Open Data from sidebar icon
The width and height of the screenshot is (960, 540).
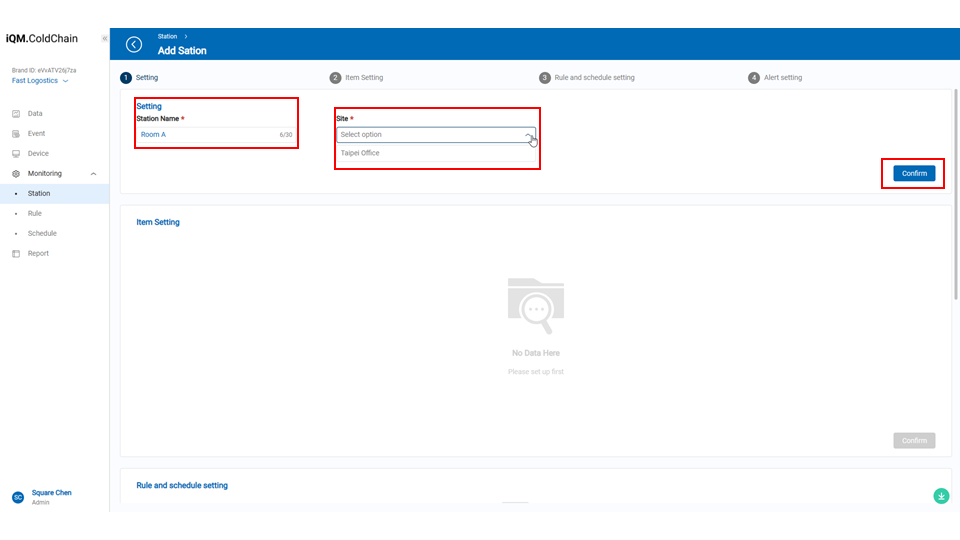tap(16, 114)
